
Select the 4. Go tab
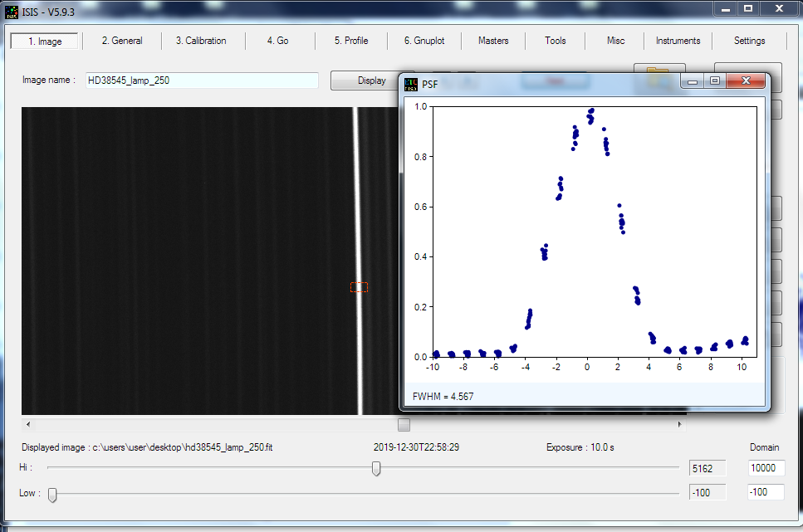277,41
